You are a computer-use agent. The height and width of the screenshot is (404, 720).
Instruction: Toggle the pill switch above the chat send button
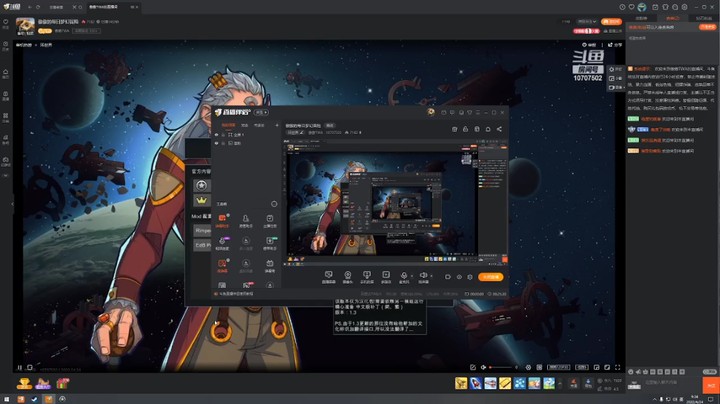tap(709, 371)
